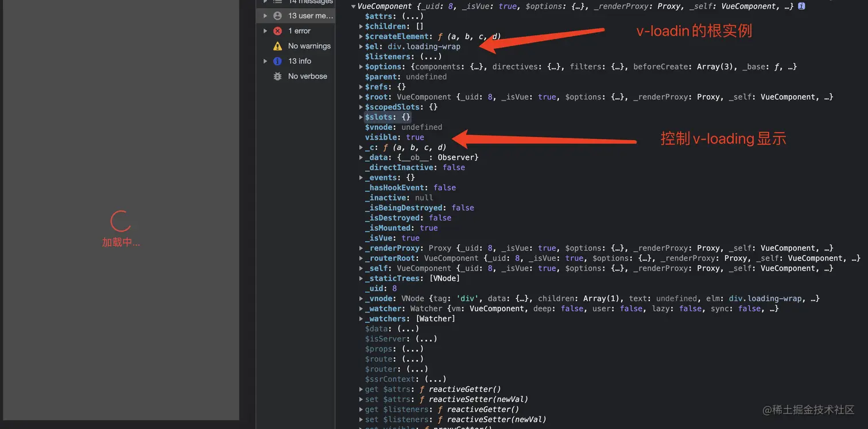Viewport: 868px width, 429px height.
Task: Click the '_isBeingDestroyed: false' row
Action: pyautogui.click(x=420, y=208)
